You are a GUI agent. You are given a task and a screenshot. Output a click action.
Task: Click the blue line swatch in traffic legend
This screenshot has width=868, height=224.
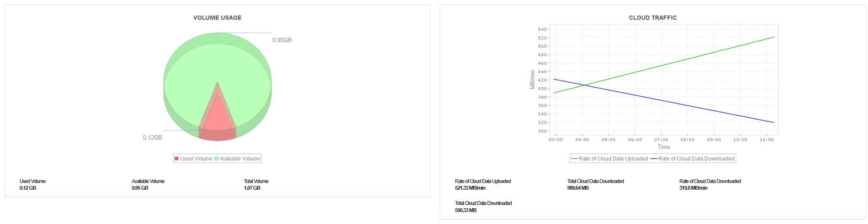654,159
